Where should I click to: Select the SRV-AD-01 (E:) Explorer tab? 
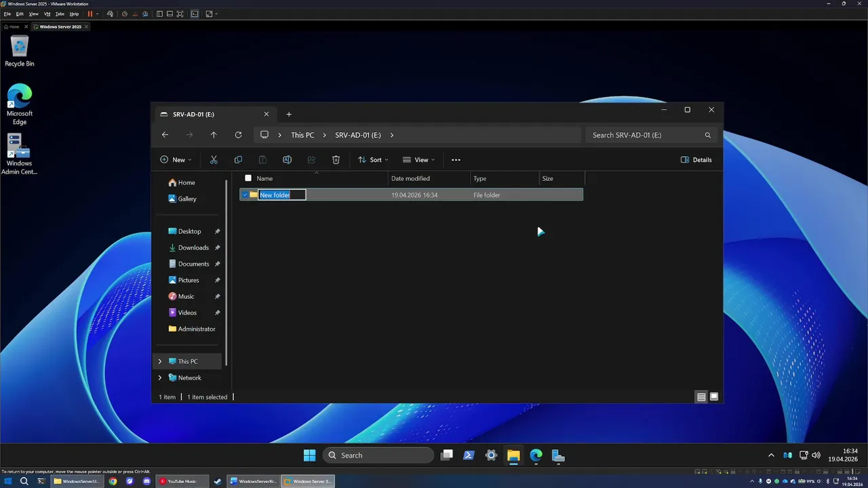[x=214, y=115]
